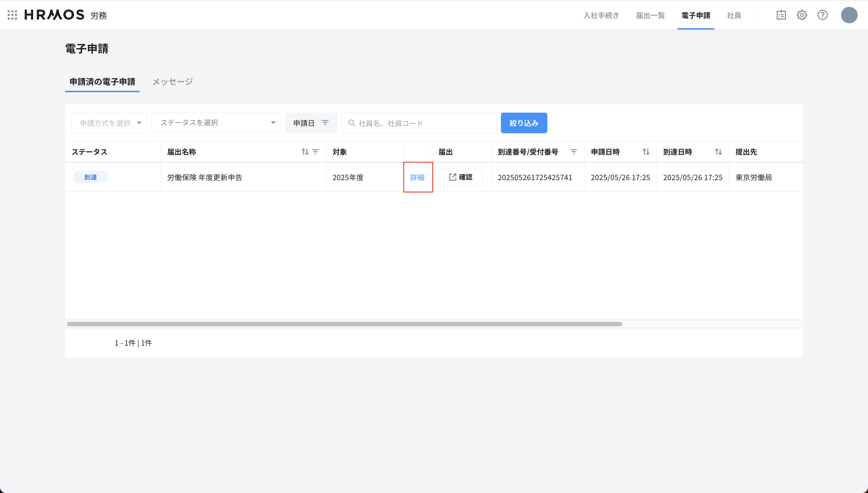Switch to メッセージ tab

[x=173, y=82]
